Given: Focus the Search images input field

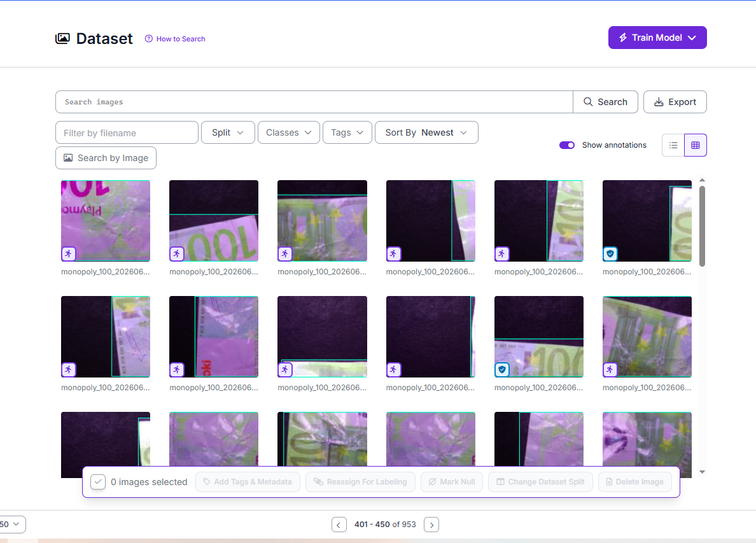Looking at the screenshot, I should point(314,102).
